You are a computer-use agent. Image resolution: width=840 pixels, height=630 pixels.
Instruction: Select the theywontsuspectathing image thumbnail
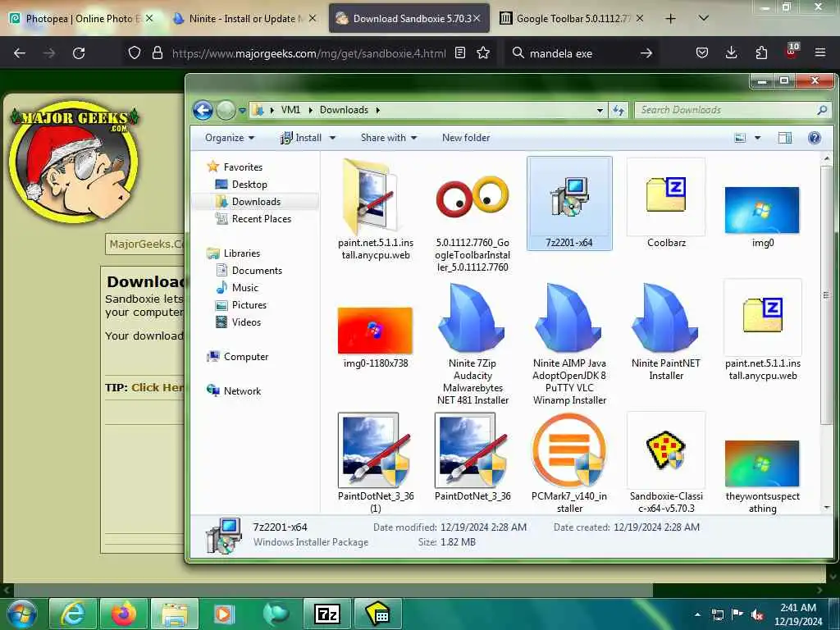(762, 463)
